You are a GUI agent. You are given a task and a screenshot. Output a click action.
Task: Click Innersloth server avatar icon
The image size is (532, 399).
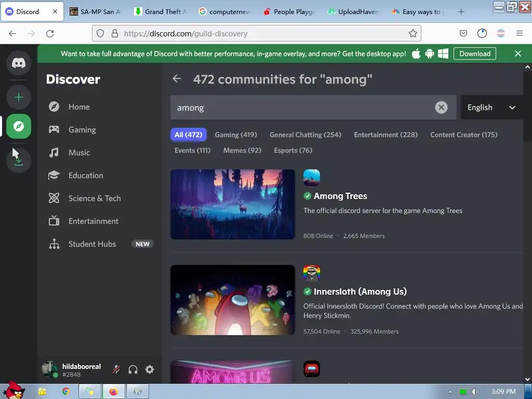pos(312,273)
